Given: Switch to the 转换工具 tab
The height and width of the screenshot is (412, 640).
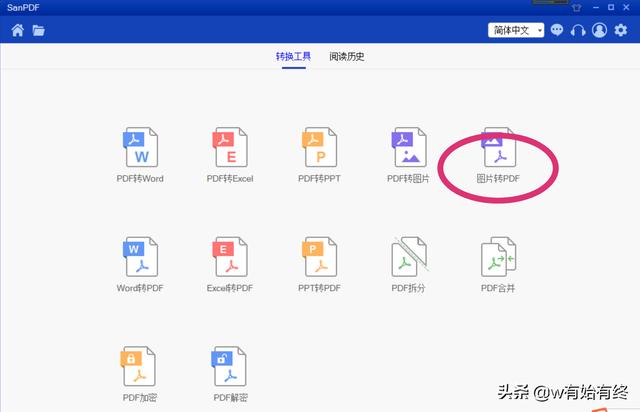Looking at the screenshot, I should (x=293, y=56).
